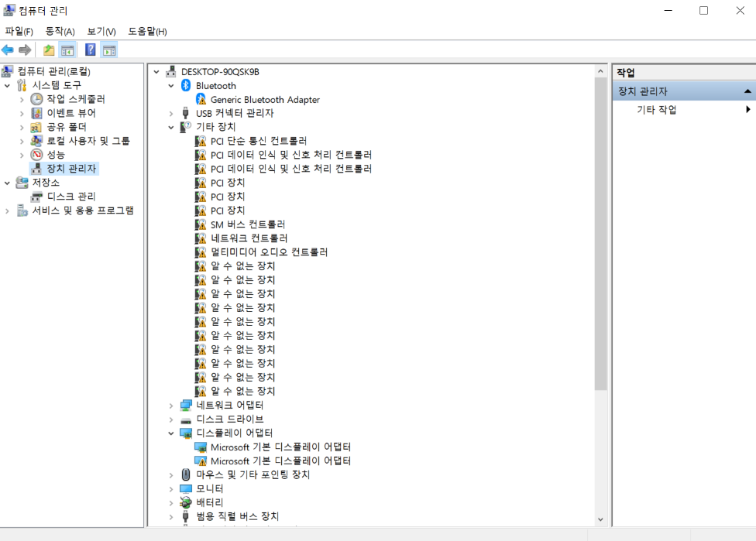Click the Up one level folder icon
Viewport: 756px width, 541px height.
tap(49, 50)
